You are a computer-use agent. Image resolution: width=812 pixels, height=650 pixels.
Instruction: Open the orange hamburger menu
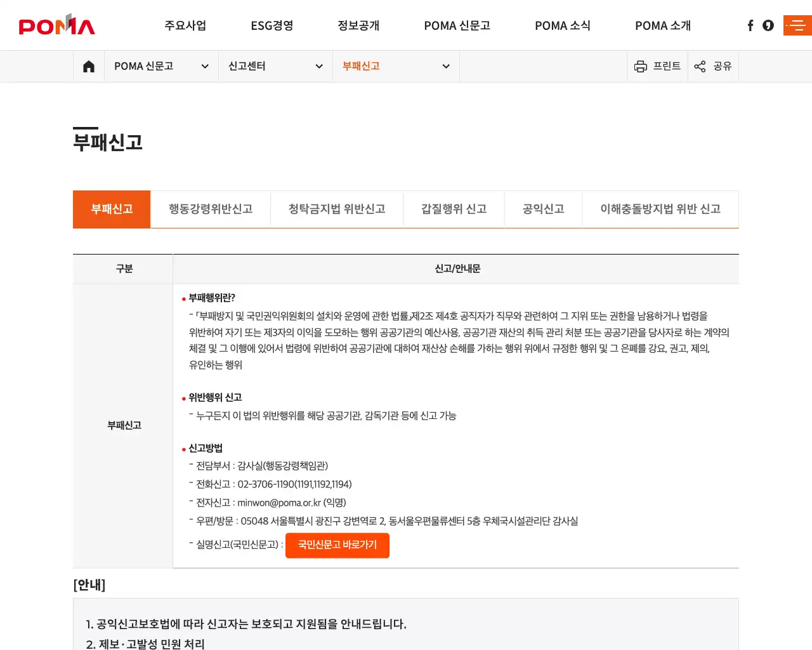(x=797, y=25)
